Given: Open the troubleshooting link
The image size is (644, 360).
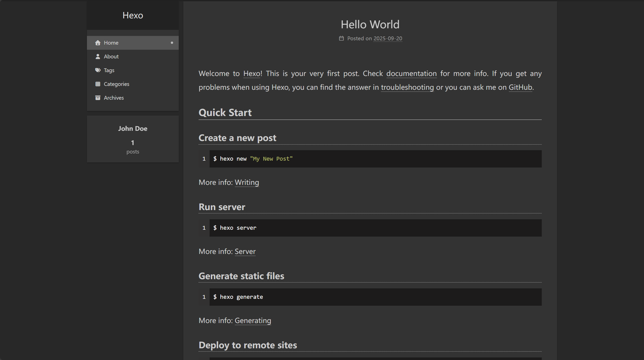Looking at the screenshot, I should point(407,87).
